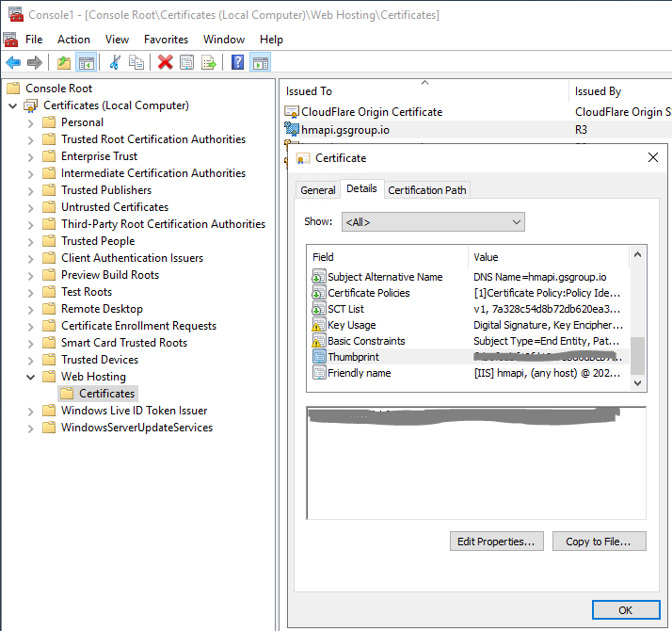
Task: Sort by the Issued To column header
Action: [x=424, y=91]
